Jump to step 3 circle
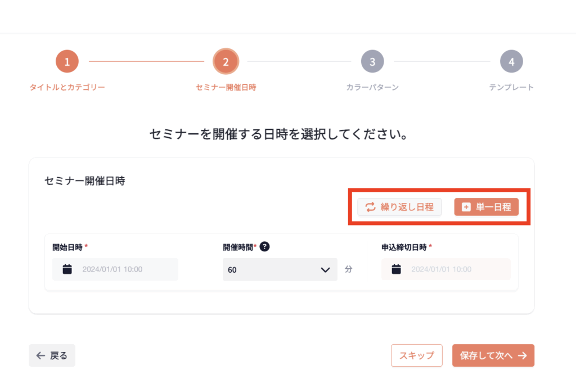 [x=372, y=62]
